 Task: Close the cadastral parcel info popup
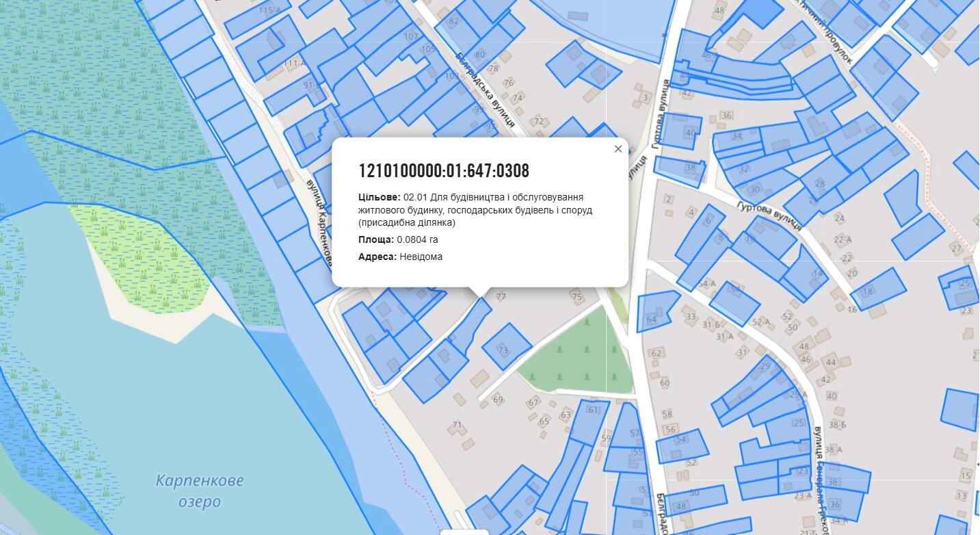(618, 149)
